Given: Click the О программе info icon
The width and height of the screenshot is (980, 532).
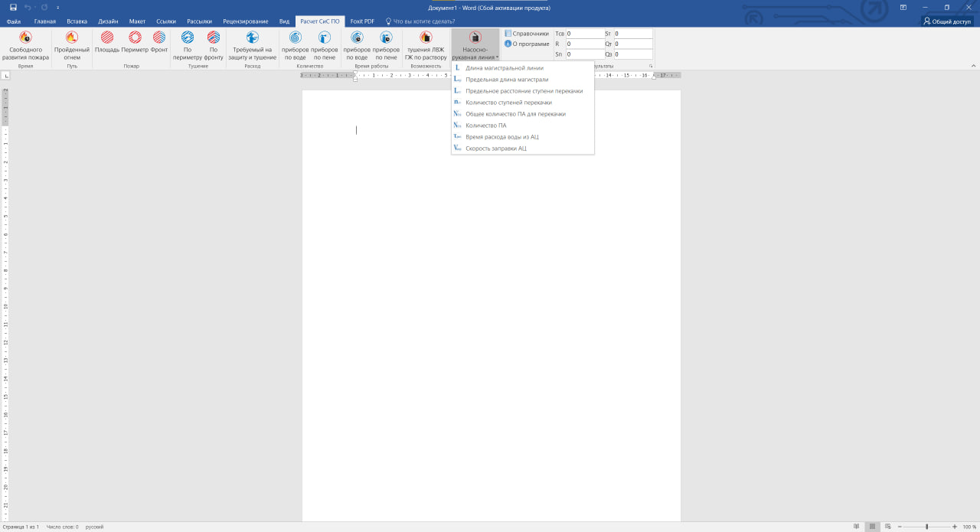Looking at the screenshot, I should (508, 44).
